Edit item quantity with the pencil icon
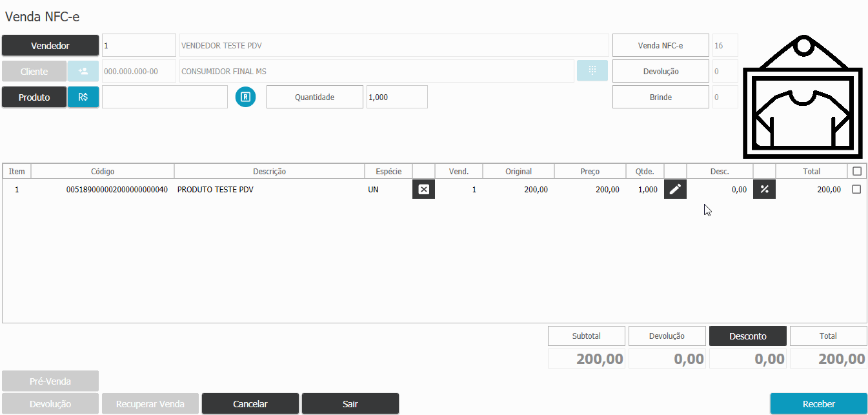The height and width of the screenshot is (415, 868). point(675,189)
